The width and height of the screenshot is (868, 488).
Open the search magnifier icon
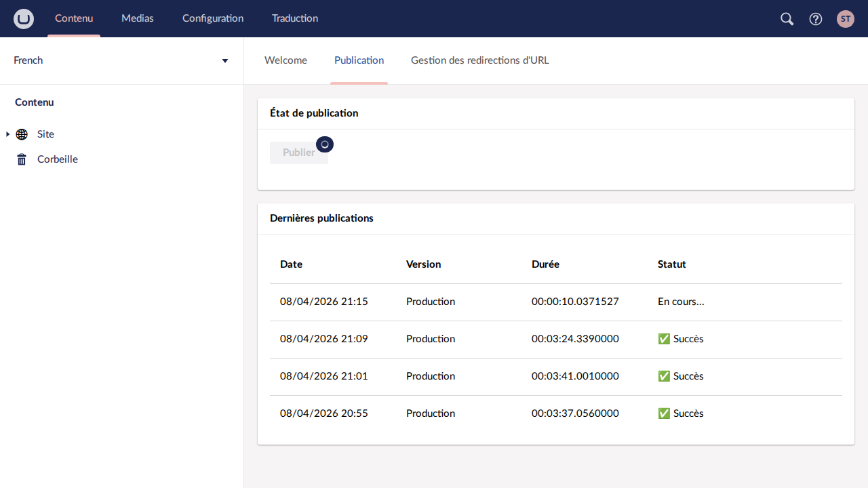[x=787, y=19]
